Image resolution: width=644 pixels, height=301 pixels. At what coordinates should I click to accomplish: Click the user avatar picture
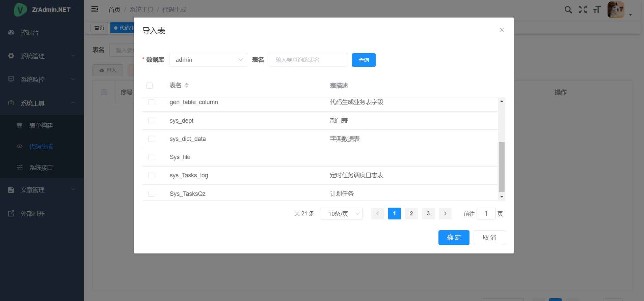(616, 10)
